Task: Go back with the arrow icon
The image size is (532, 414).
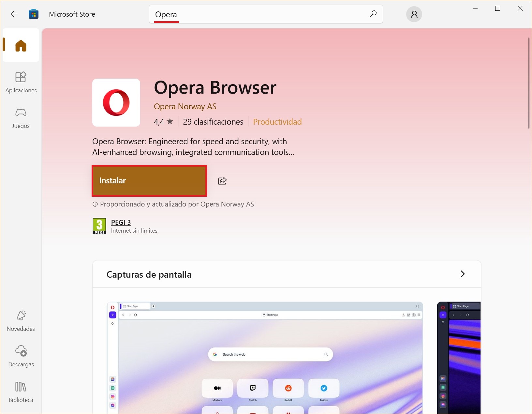Action: coord(14,14)
